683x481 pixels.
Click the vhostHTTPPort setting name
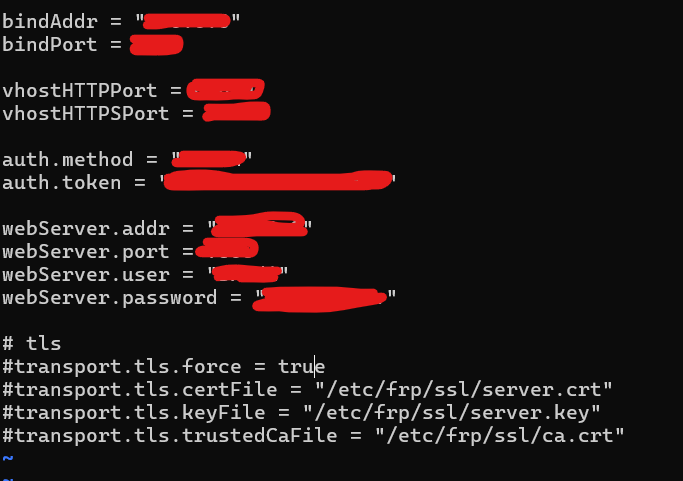(80, 91)
